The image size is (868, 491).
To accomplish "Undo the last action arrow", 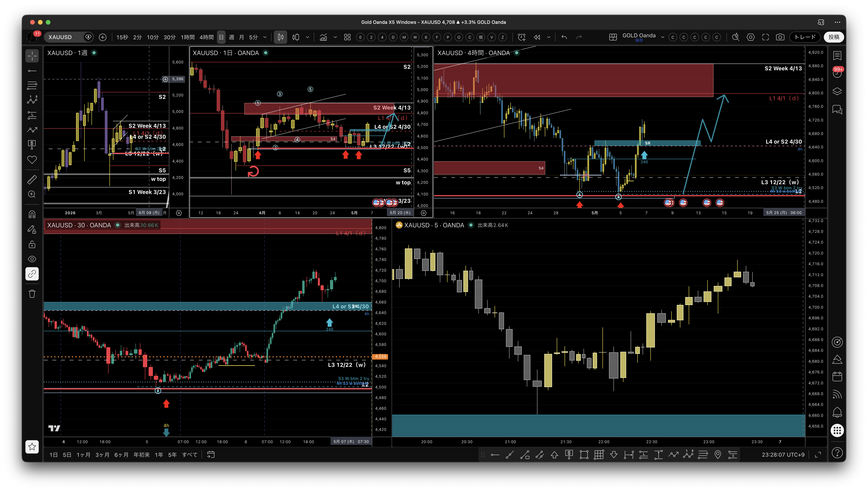I will (564, 37).
